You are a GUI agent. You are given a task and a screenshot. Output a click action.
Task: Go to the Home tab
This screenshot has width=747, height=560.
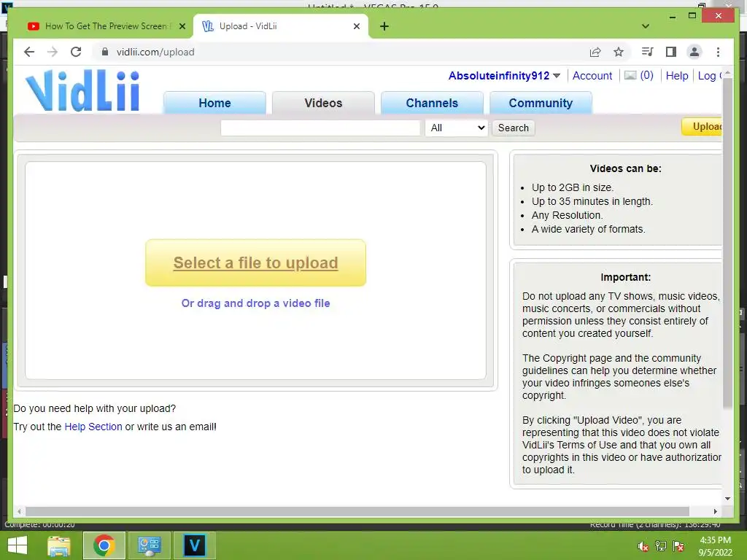tap(214, 103)
